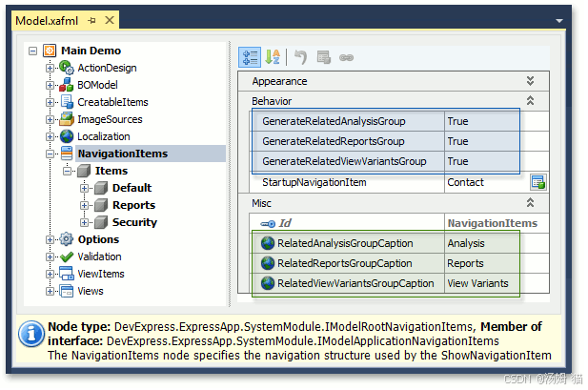The image size is (588, 390).
Task: Click the chain link toolbar icon
Action: point(346,57)
